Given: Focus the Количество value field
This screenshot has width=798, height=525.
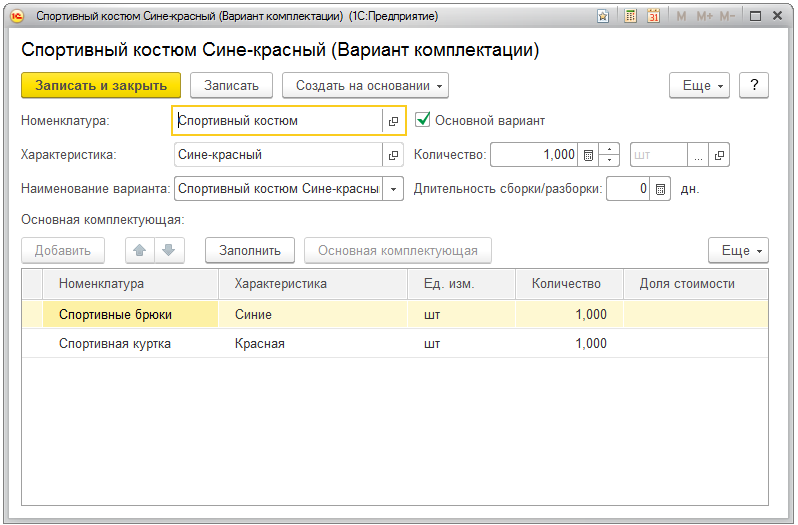Looking at the screenshot, I should [534, 155].
